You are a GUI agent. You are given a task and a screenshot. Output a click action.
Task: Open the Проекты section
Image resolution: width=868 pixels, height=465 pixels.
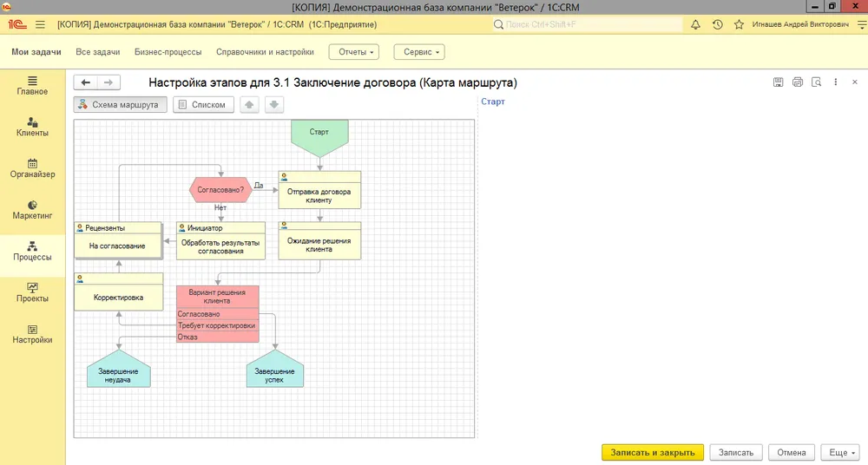coord(32,293)
